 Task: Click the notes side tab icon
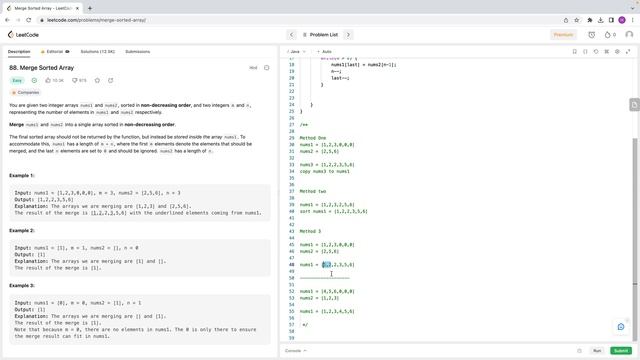coord(634,105)
